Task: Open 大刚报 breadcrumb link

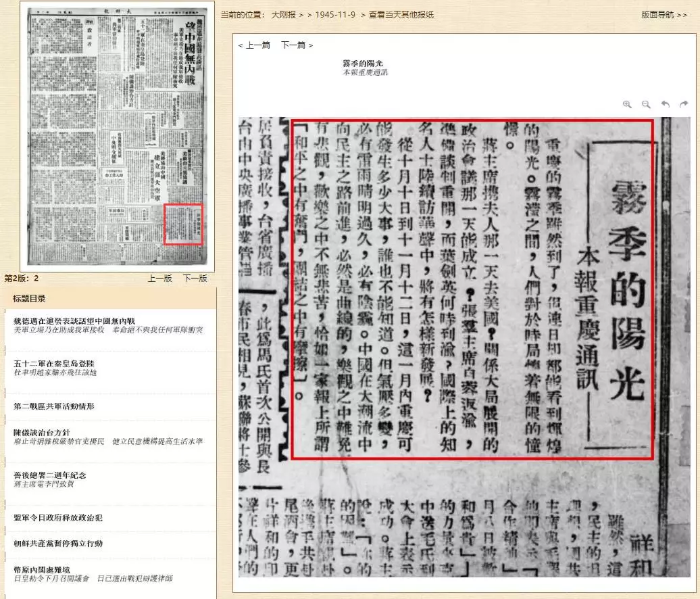Action: [x=284, y=15]
